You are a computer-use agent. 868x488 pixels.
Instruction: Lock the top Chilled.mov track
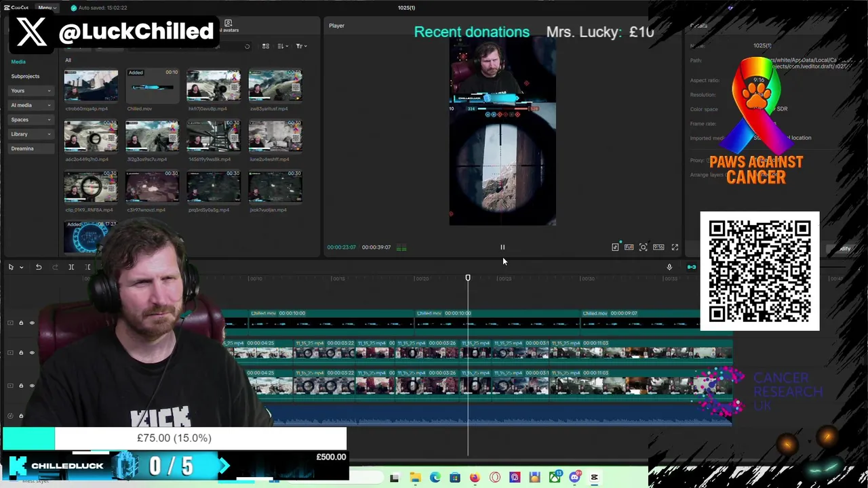[21, 323]
